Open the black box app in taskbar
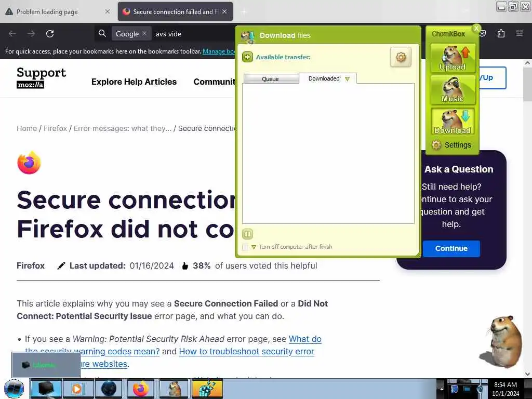The image size is (532, 399). 46,389
